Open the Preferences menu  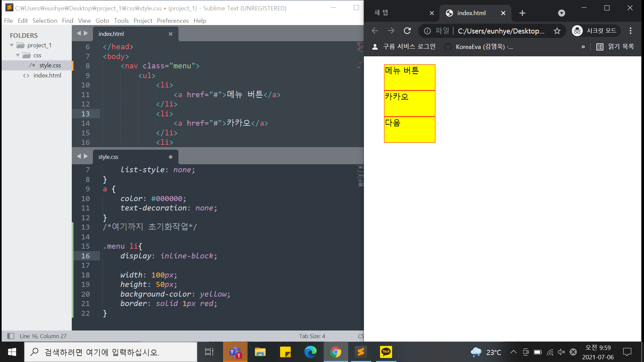coord(173,21)
